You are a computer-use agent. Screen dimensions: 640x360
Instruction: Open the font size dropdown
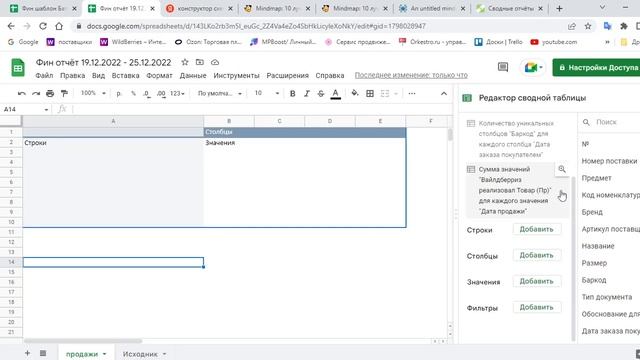point(267,93)
